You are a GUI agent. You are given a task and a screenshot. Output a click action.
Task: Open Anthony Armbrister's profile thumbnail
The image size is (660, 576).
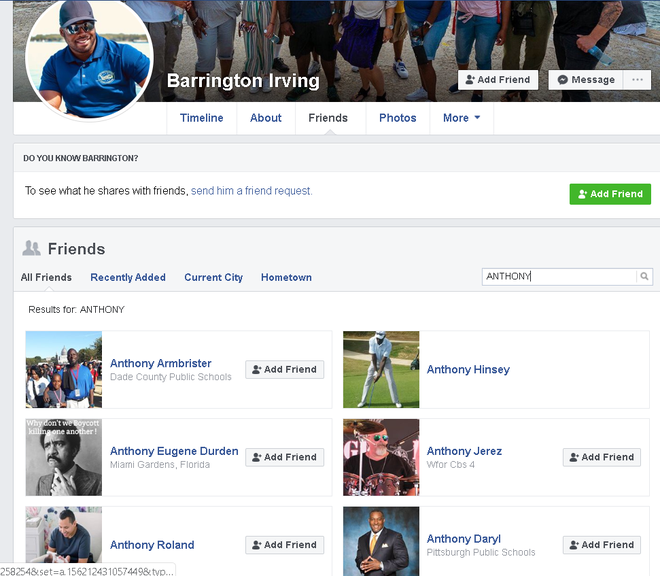pos(64,369)
